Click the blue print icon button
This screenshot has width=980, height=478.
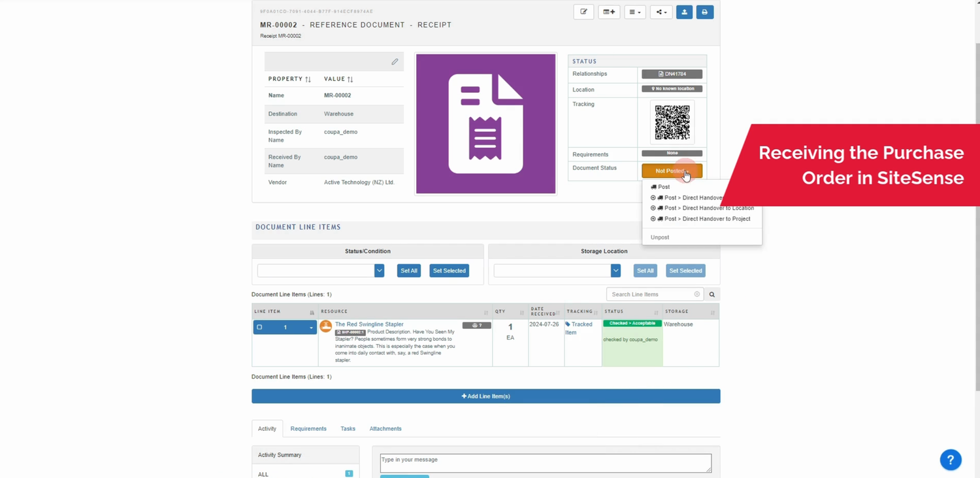pos(704,12)
